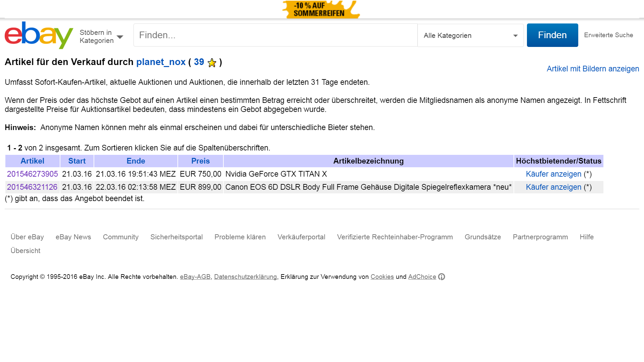
Task: Select the Nvidia GeForce GTX TITAN X title
Action: tap(276, 174)
